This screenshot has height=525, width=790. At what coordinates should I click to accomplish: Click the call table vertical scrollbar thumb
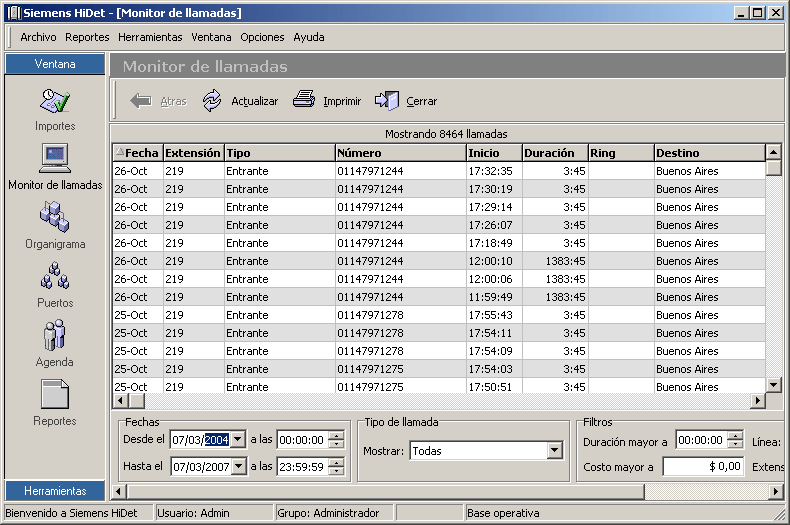773,167
